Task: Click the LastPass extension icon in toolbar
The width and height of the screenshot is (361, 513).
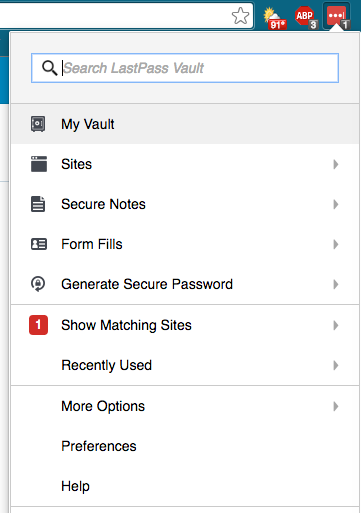Action: (x=337, y=16)
